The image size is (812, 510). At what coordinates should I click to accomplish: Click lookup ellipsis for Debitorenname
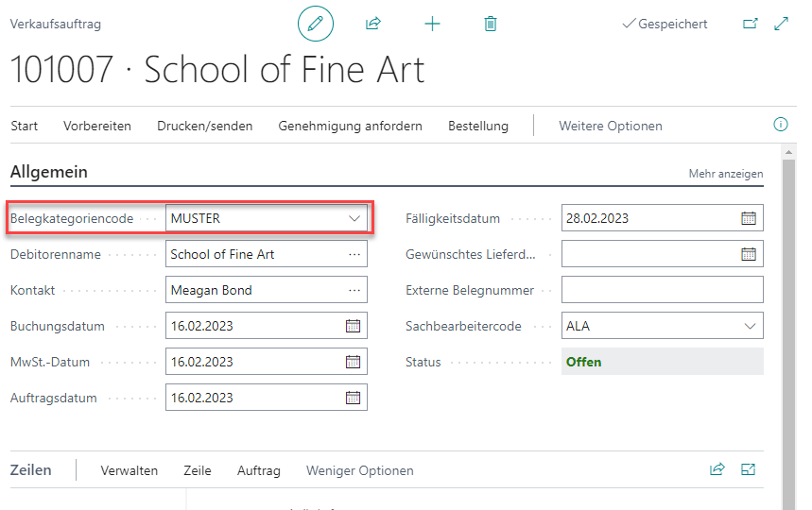click(x=354, y=254)
